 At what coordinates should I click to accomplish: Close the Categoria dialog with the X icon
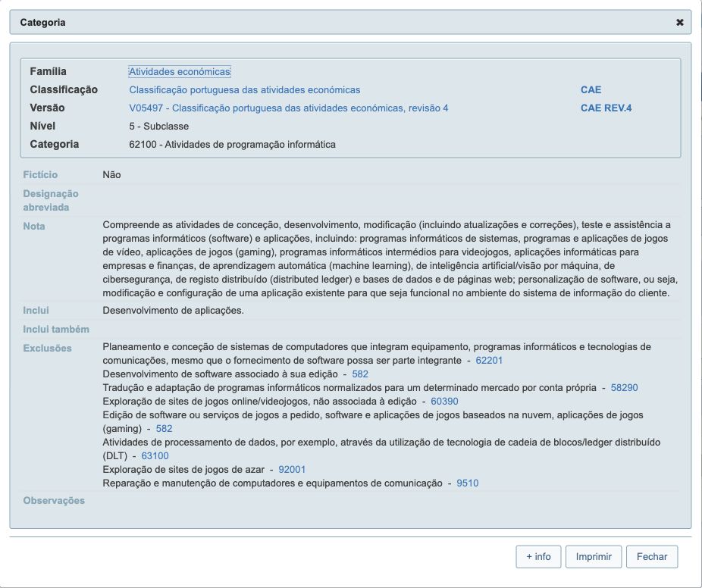click(679, 23)
